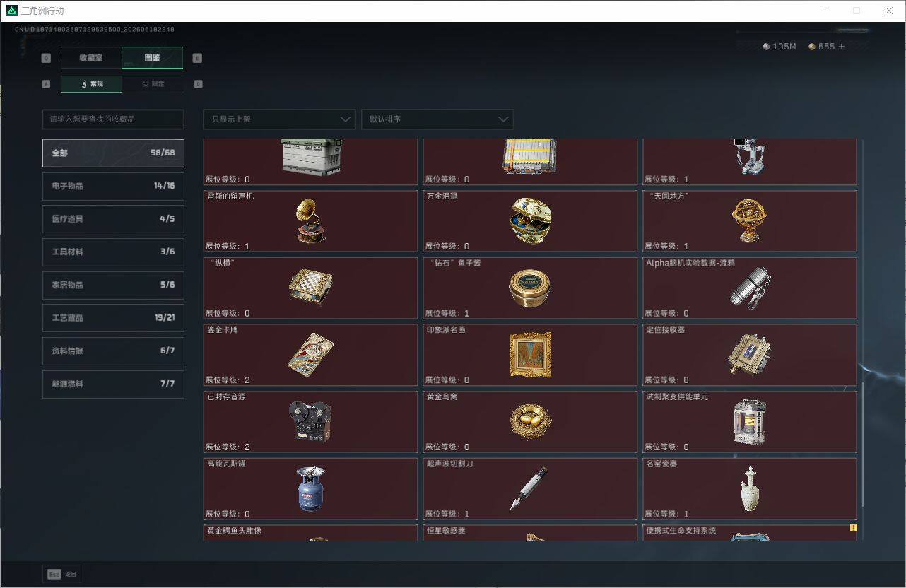Click the 黄金鳄鱼头雕像 item label

234,530
